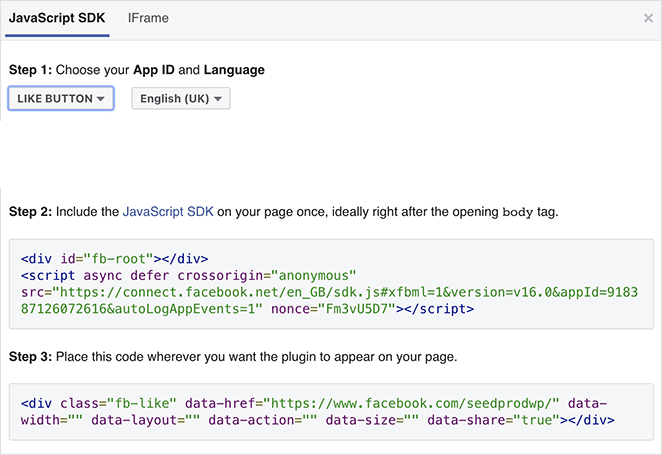Click the "Step 3:" heading text

[x=30, y=357]
